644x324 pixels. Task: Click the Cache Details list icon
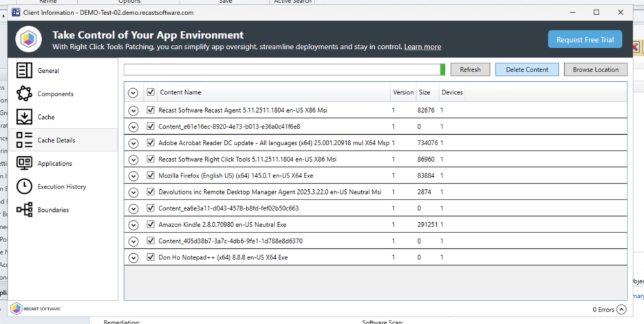(24, 140)
